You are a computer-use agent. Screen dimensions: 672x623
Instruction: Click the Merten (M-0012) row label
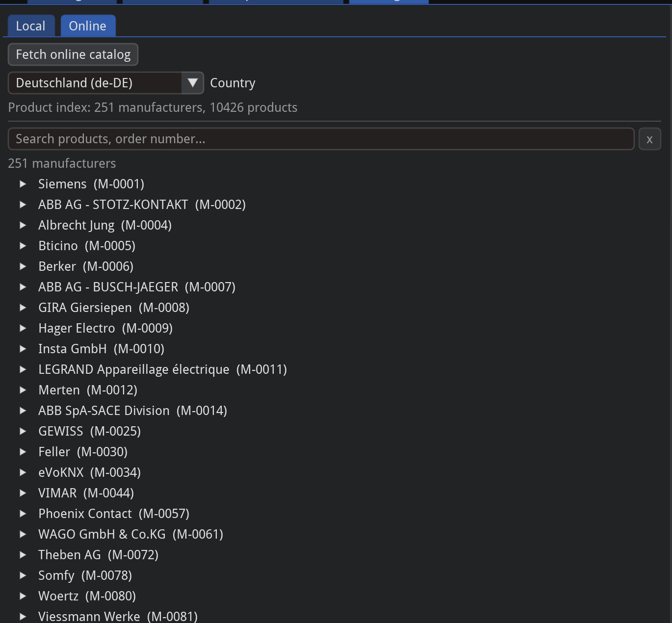(88, 390)
